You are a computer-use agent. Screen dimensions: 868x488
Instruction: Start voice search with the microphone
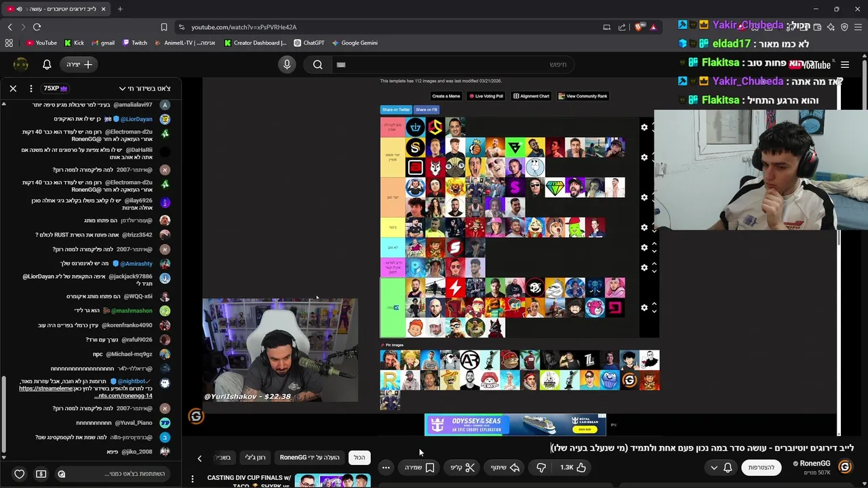pyautogui.click(x=287, y=64)
